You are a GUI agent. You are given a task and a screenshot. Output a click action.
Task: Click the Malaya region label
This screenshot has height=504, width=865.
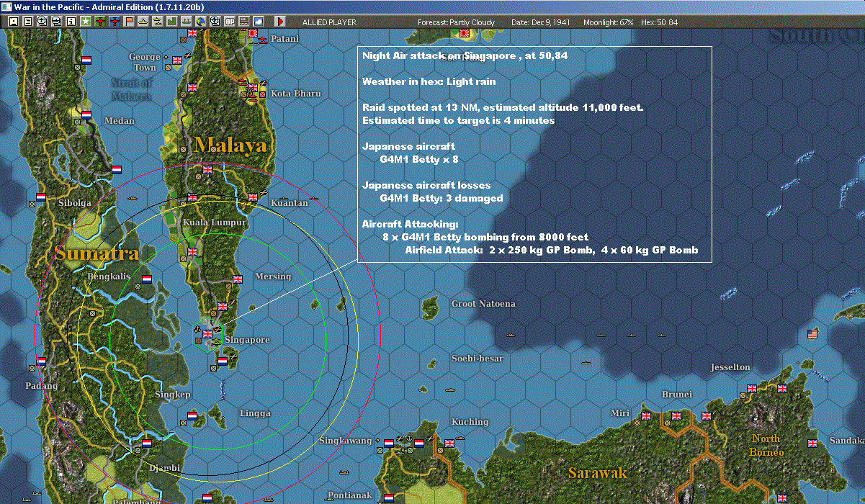click(230, 146)
